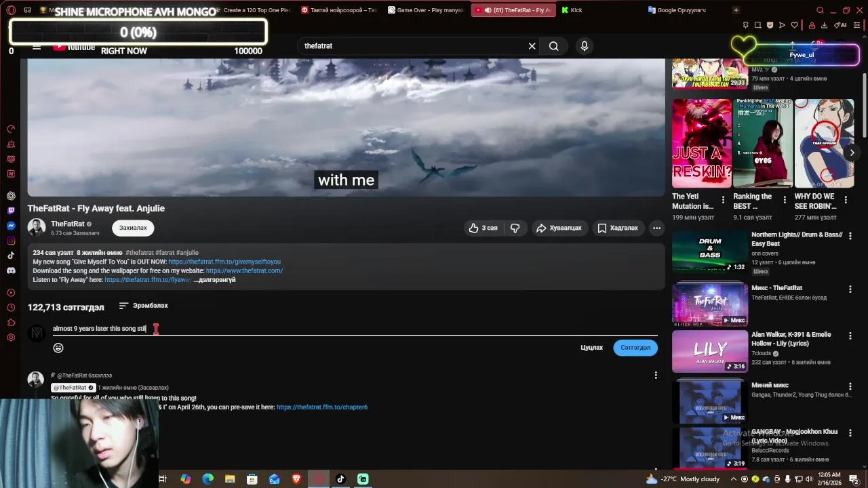
Task: Expand description with ...дэлгэрэнгүй
Action: coord(214,280)
